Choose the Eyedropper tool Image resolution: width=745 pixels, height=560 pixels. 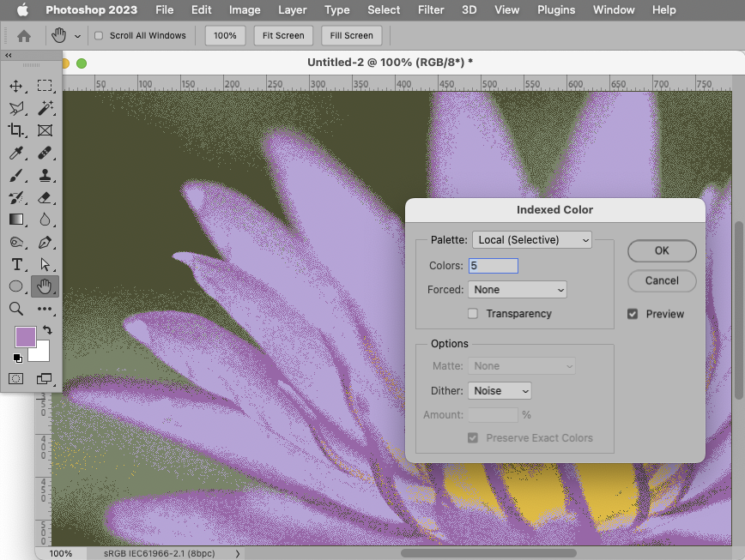(15, 153)
